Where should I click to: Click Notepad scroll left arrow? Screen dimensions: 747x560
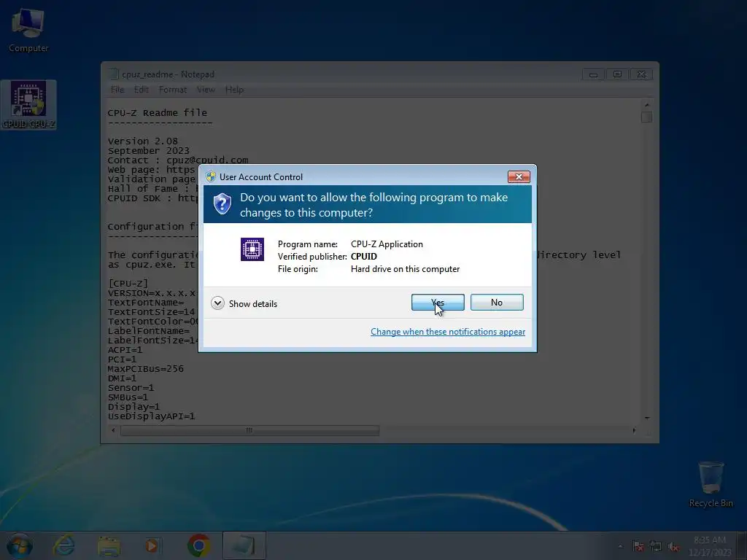click(x=113, y=430)
